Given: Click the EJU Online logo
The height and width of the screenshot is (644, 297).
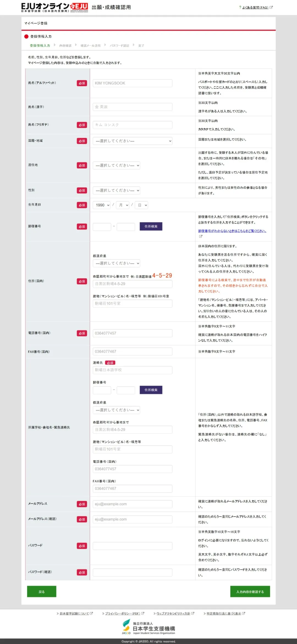Looking at the screenshot, I should (x=54, y=7).
